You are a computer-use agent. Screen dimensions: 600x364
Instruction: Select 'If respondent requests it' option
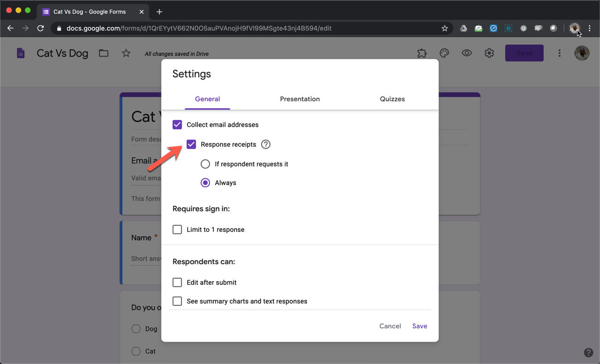(x=205, y=164)
